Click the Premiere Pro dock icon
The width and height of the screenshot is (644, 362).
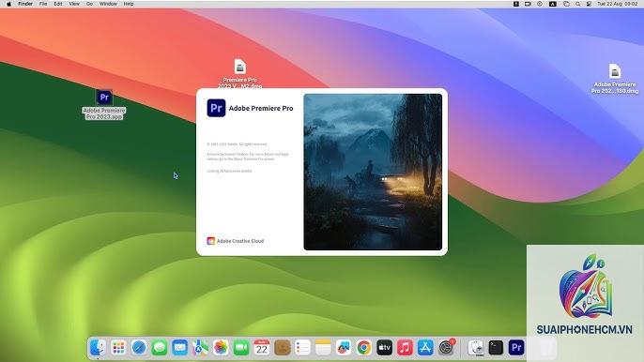tap(516, 348)
